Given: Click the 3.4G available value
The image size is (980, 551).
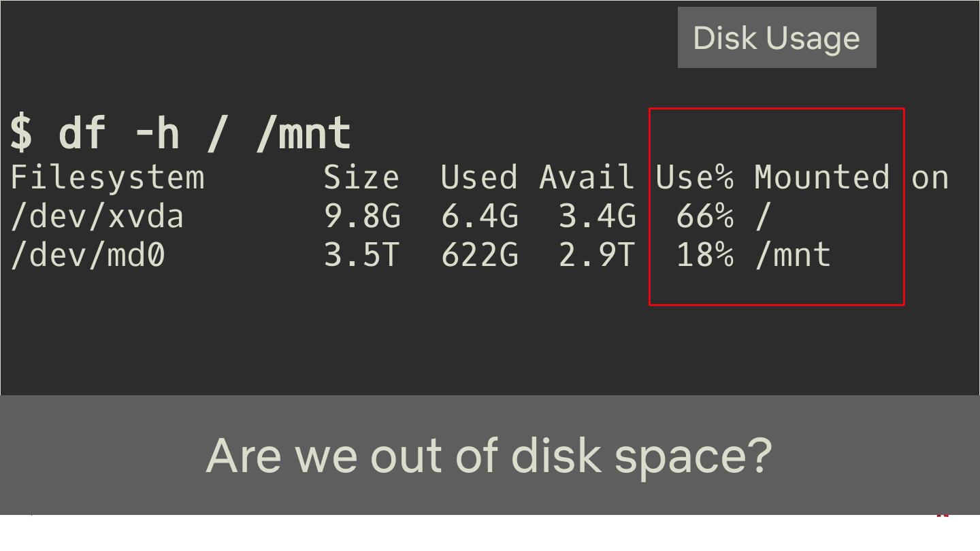Looking at the screenshot, I should [597, 217].
